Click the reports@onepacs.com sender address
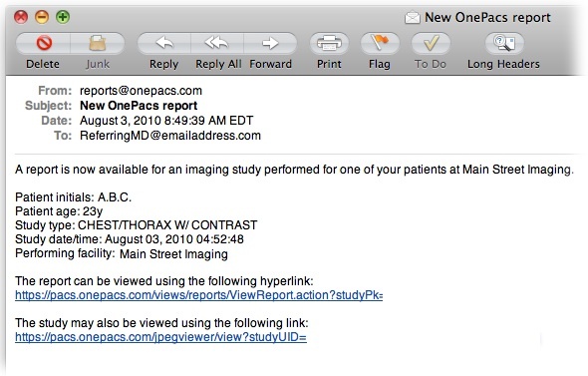Image resolution: width=588 pixels, height=376 pixels. coord(141,91)
